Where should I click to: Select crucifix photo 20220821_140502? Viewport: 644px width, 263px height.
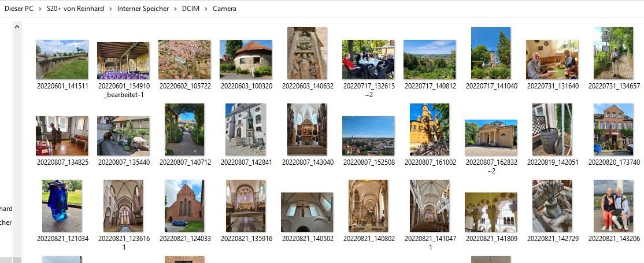[307, 212]
